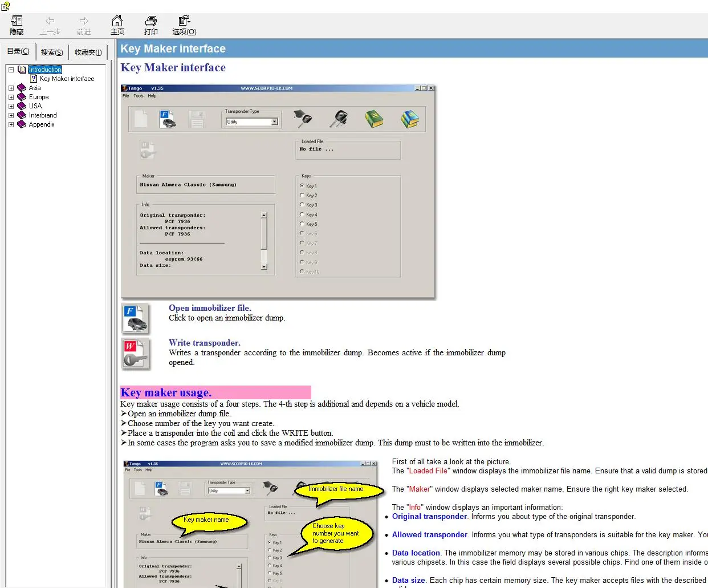Screen dimensions: 708x588
Task: Select the USA book in tree
Action: [35, 106]
